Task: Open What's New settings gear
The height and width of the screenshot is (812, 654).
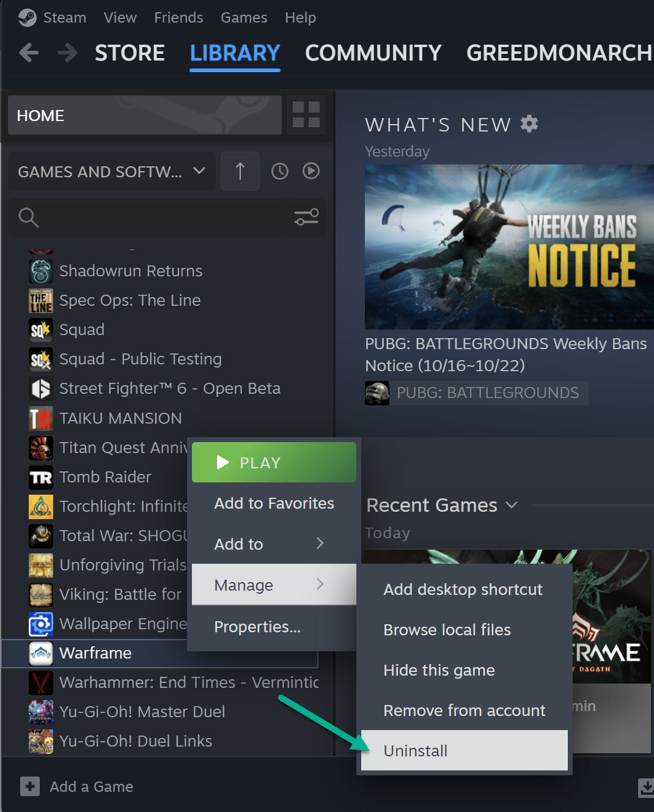Action: pyautogui.click(x=529, y=124)
